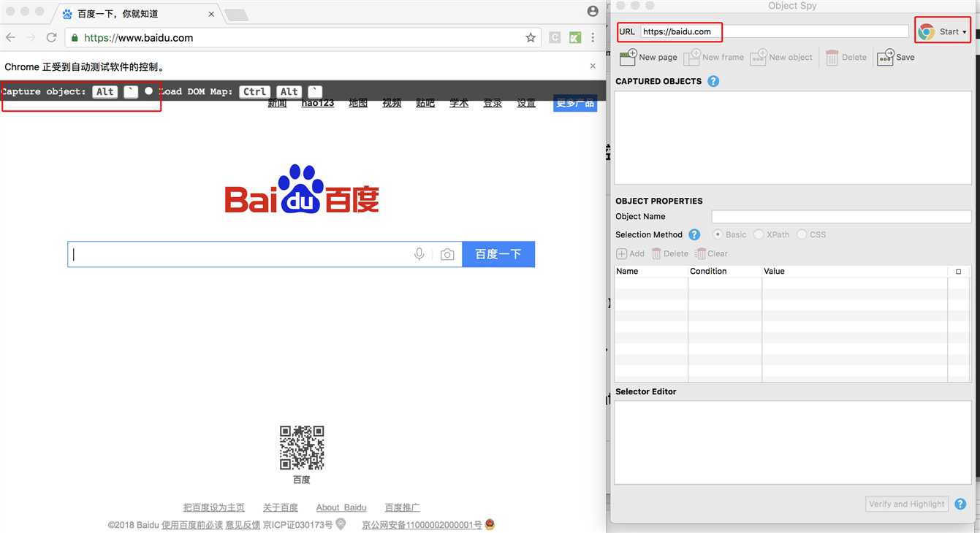Click the Delete trash icon in toolbar

832,57
